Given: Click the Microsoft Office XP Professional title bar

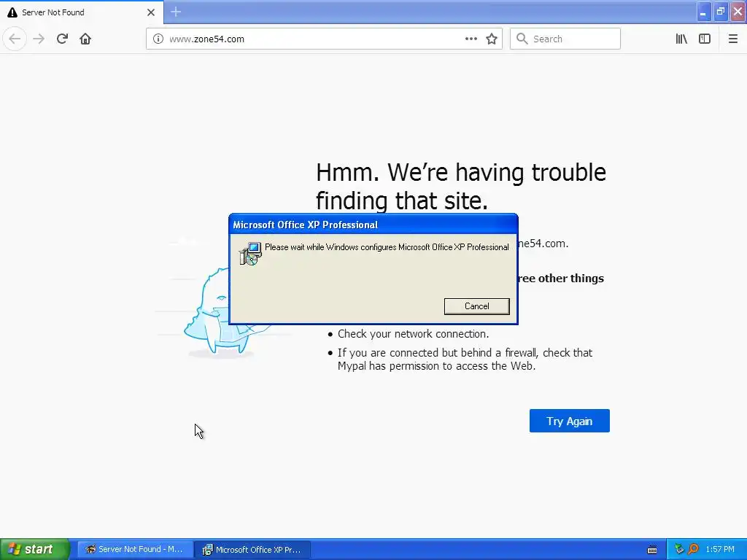Looking at the screenshot, I should (x=373, y=225).
